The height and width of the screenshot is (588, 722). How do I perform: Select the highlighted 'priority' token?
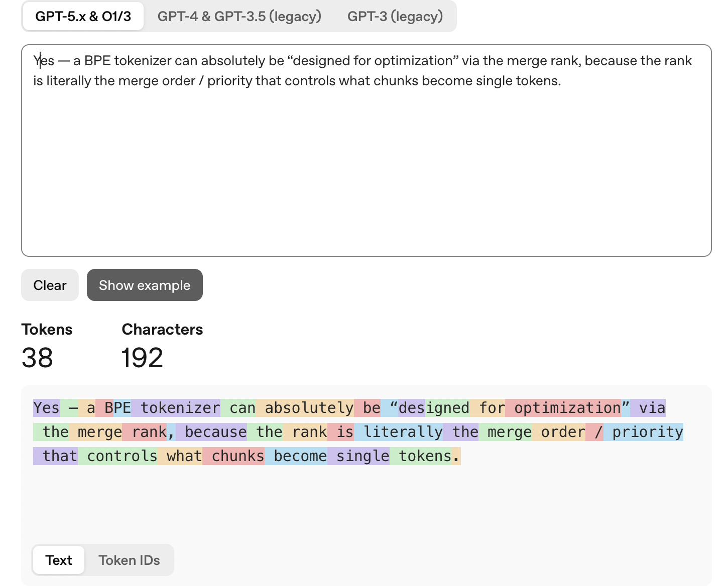coord(644,432)
